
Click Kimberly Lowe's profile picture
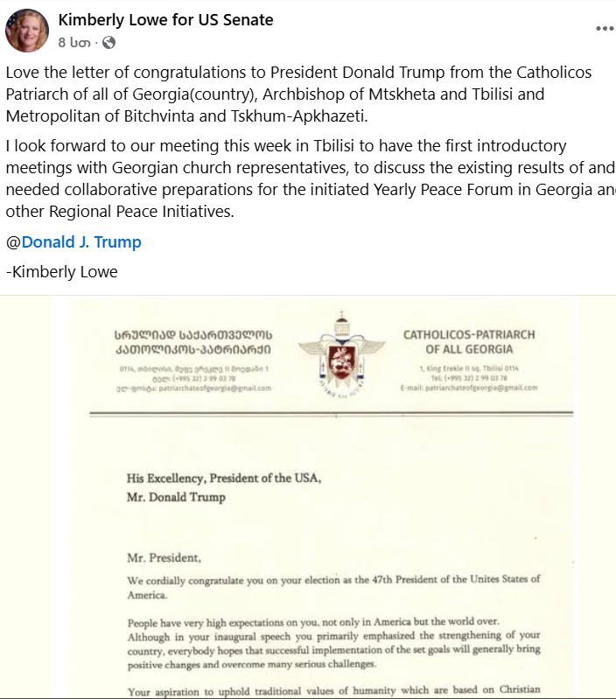(27, 31)
